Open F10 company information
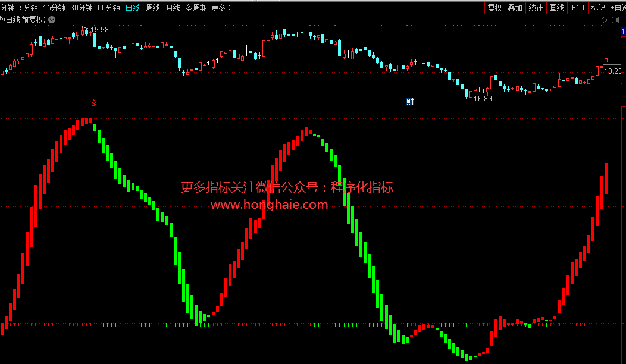Viewport: 626px width, 364px height. click(577, 8)
